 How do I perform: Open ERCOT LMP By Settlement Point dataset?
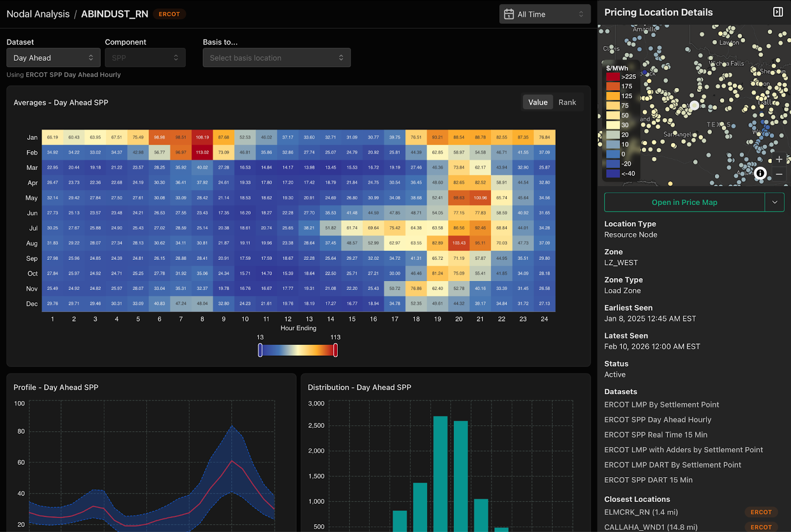pyautogui.click(x=661, y=405)
